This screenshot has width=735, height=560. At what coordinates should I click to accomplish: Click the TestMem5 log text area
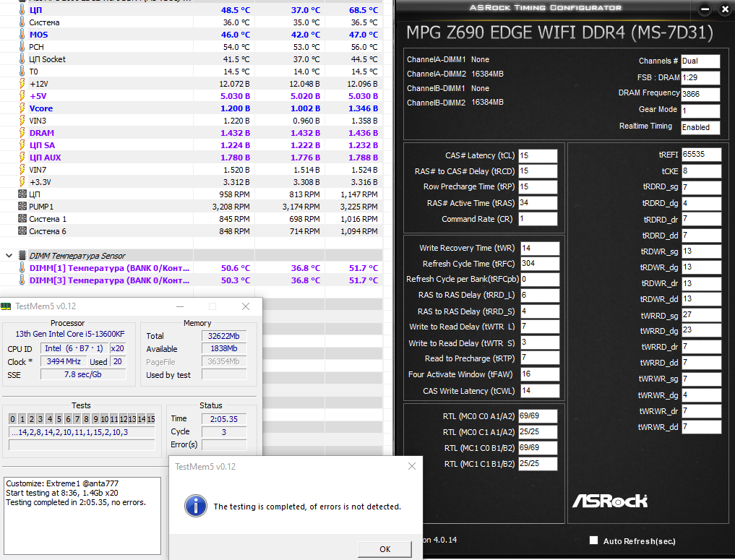pyautogui.click(x=82, y=516)
